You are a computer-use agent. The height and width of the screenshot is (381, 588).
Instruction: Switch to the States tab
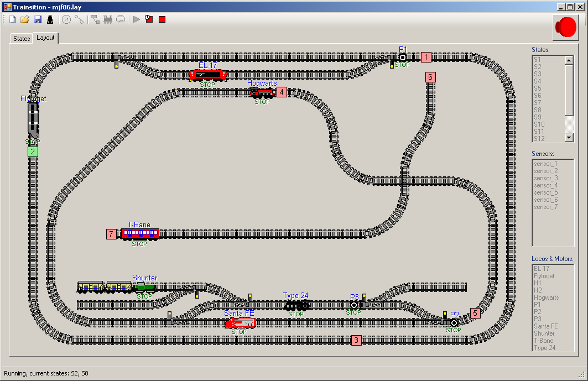[x=21, y=38]
